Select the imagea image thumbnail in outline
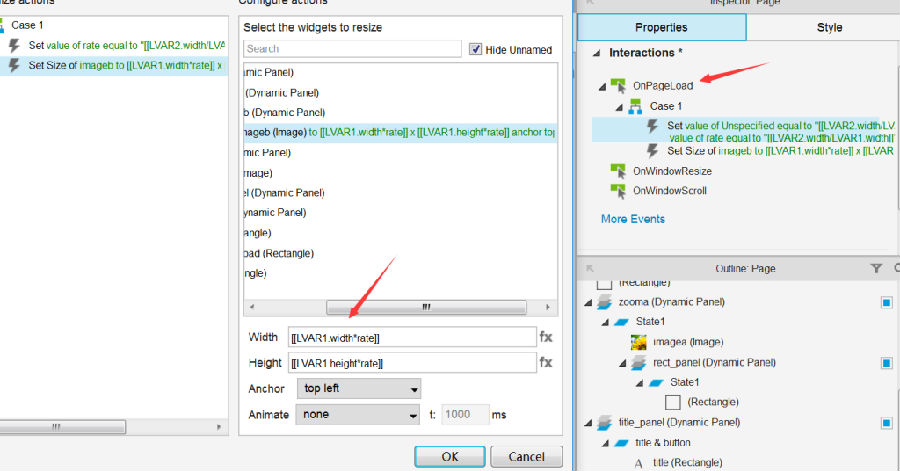 639,342
